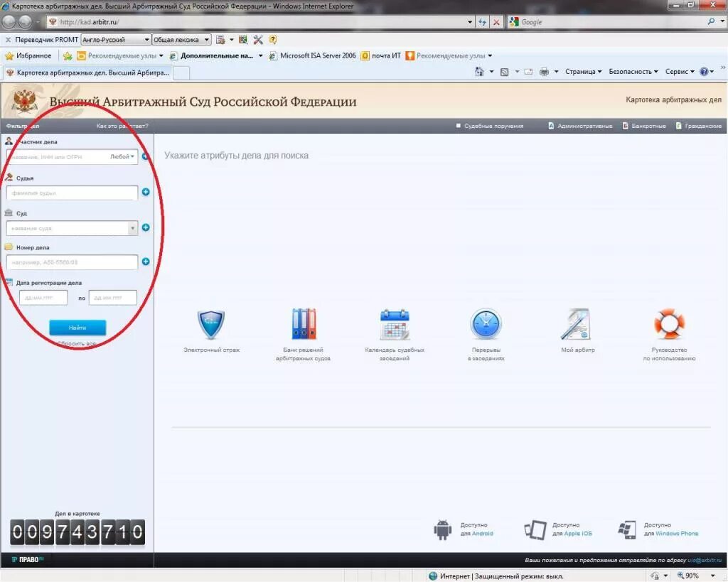This screenshot has width=728, height=582.
Task: Add another case number with plus icon
Action: [146, 262]
